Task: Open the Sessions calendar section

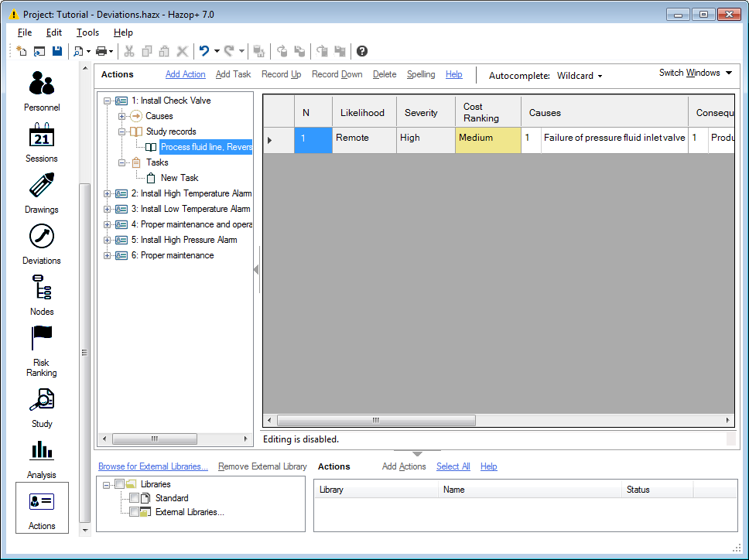Action: pyautogui.click(x=41, y=142)
